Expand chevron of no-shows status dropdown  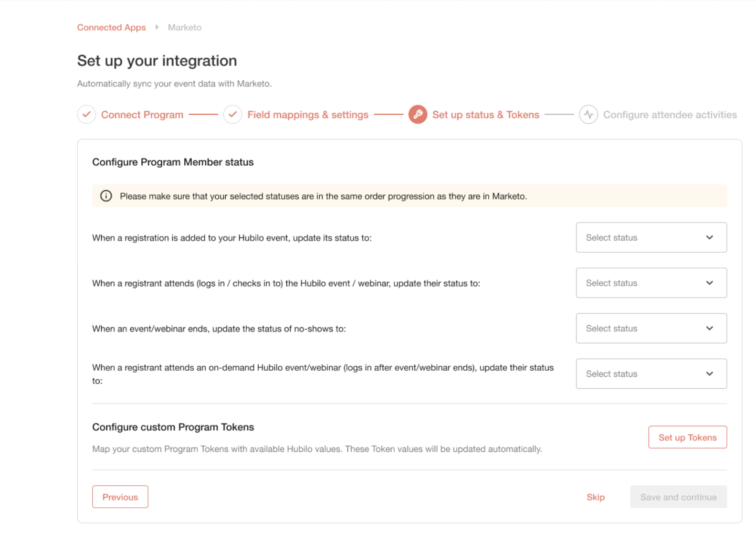pos(709,328)
